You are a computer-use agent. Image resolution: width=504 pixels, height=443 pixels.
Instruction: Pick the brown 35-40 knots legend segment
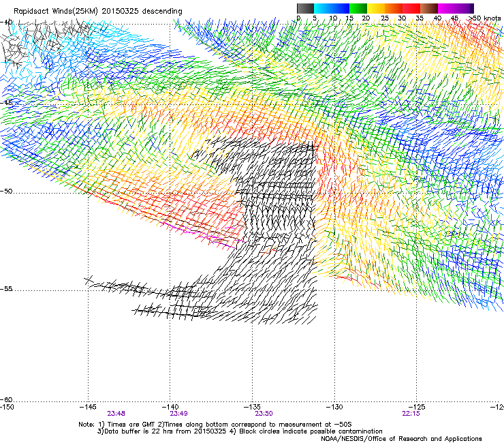click(x=429, y=8)
